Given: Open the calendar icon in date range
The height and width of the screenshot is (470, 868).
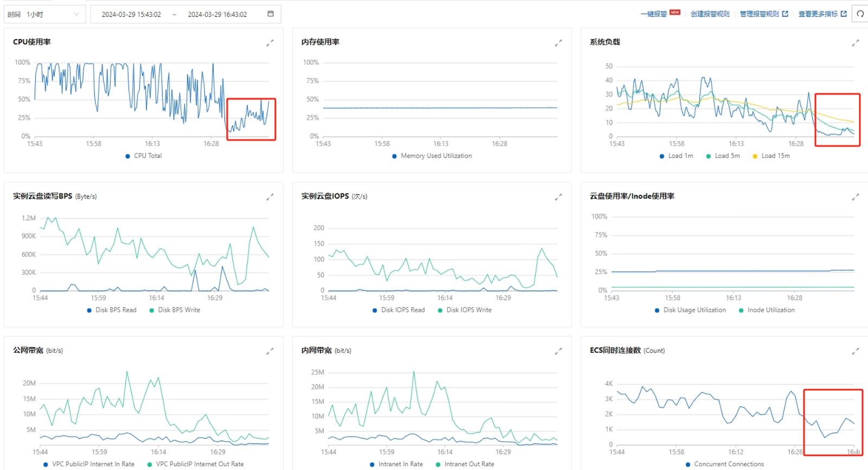Looking at the screenshot, I should click(271, 14).
